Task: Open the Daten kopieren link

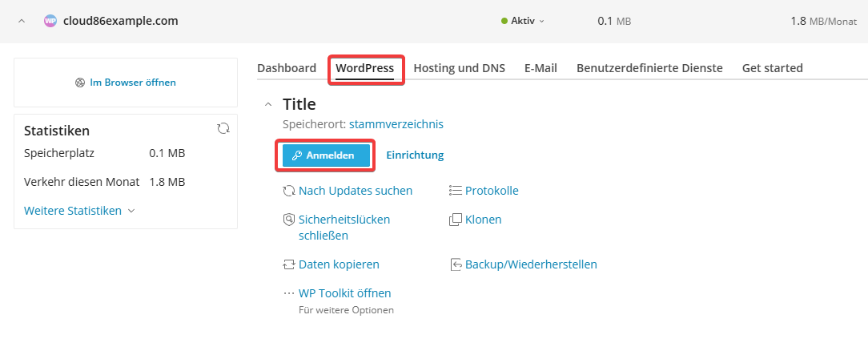Action: point(339,264)
